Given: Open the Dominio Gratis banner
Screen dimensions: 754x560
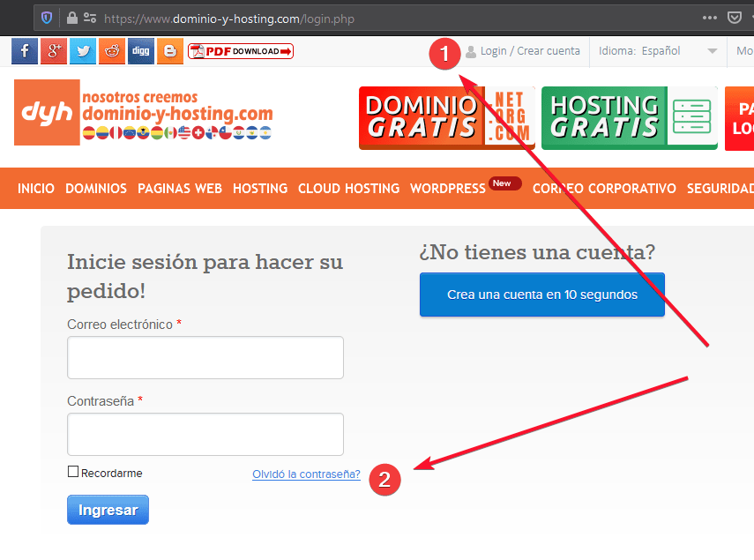Looking at the screenshot, I should coord(447,118).
